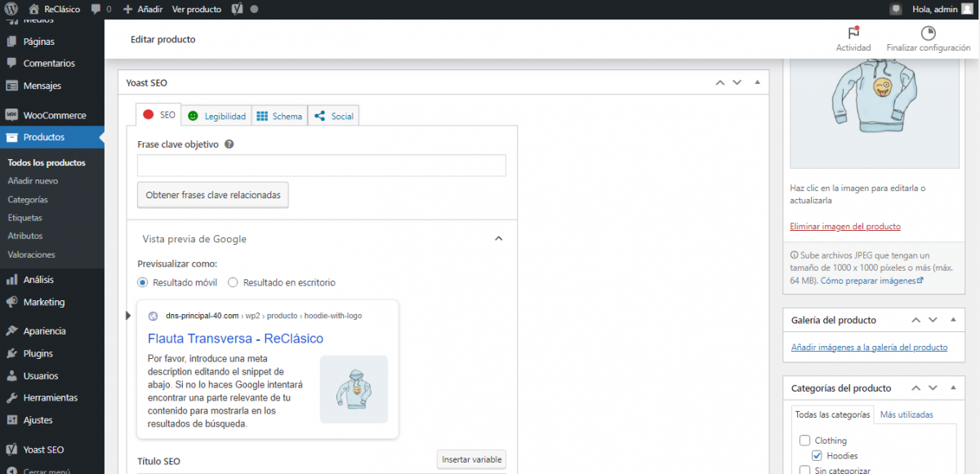Click the Frase clave objetivo input field

[x=321, y=166]
